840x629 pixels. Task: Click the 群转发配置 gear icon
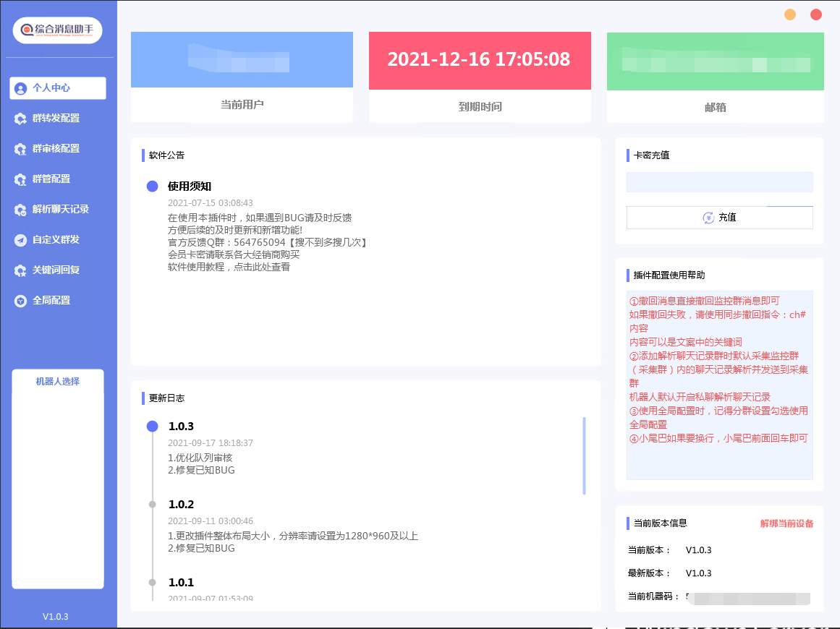pyautogui.click(x=20, y=119)
